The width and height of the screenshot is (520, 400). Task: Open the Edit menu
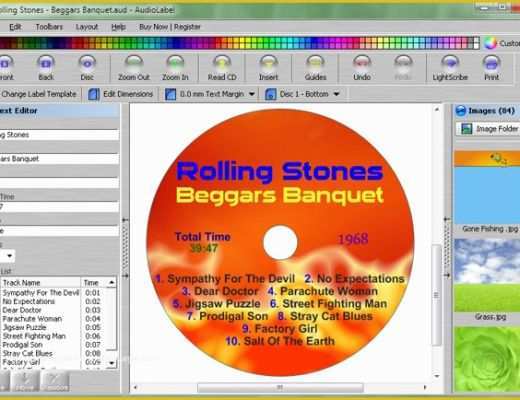pyautogui.click(x=15, y=27)
